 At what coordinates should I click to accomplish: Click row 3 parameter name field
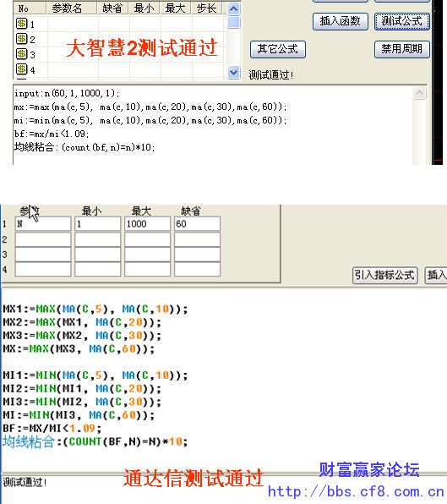[43, 255]
